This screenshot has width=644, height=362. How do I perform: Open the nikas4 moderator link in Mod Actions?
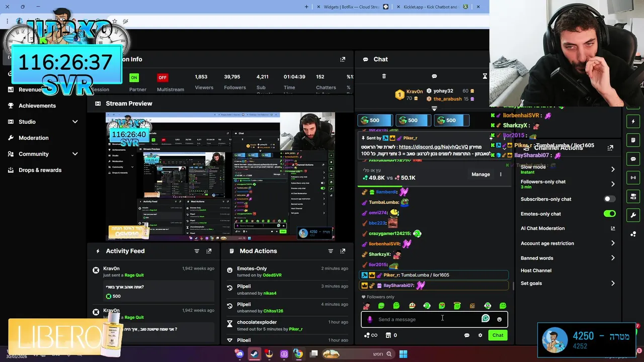point(270,293)
